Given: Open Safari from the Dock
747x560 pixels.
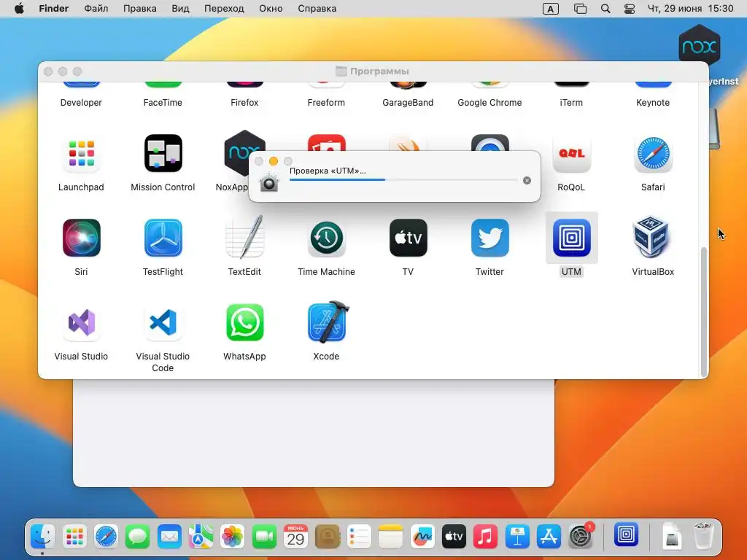Looking at the screenshot, I should (106, 537).
